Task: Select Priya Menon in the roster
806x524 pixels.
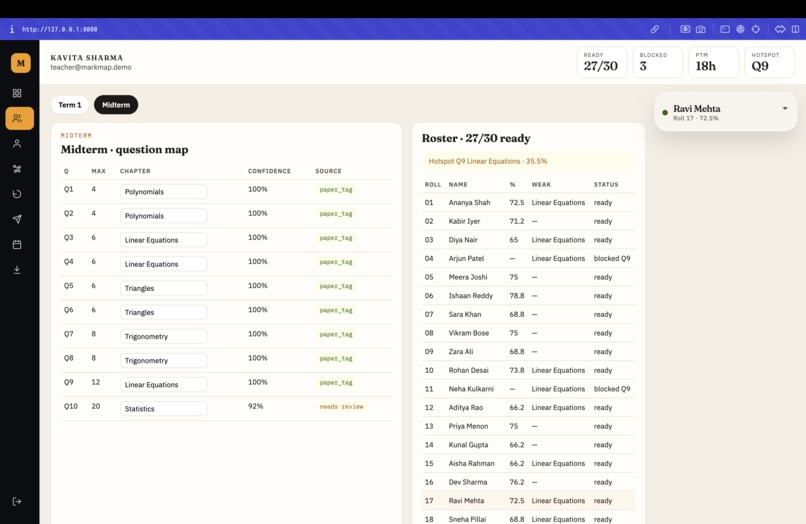Action: [x=528, y=426]
